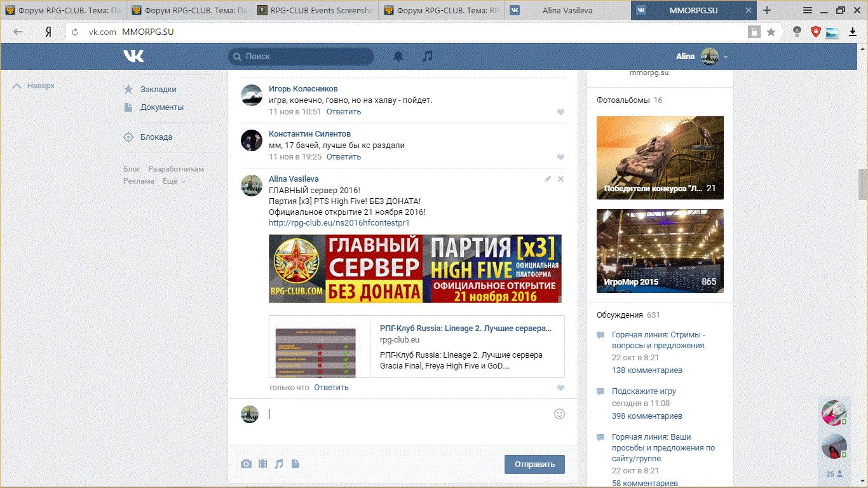Image resolution: width=868 pixels, height=488 pixels.
Task: Attach a photo using the camera icon
Action: click(x=246, y=464)
